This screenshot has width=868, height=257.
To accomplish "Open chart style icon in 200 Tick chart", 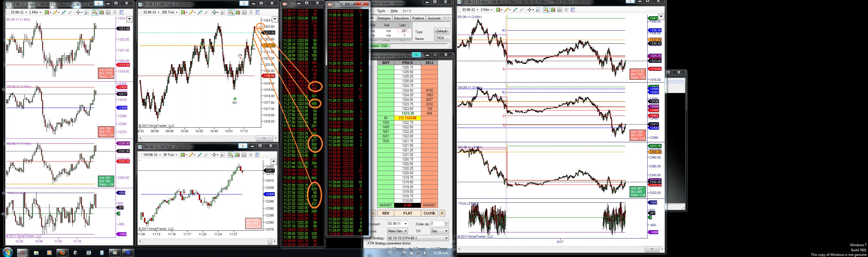I will pyautogui.click(x=183, y=13).
